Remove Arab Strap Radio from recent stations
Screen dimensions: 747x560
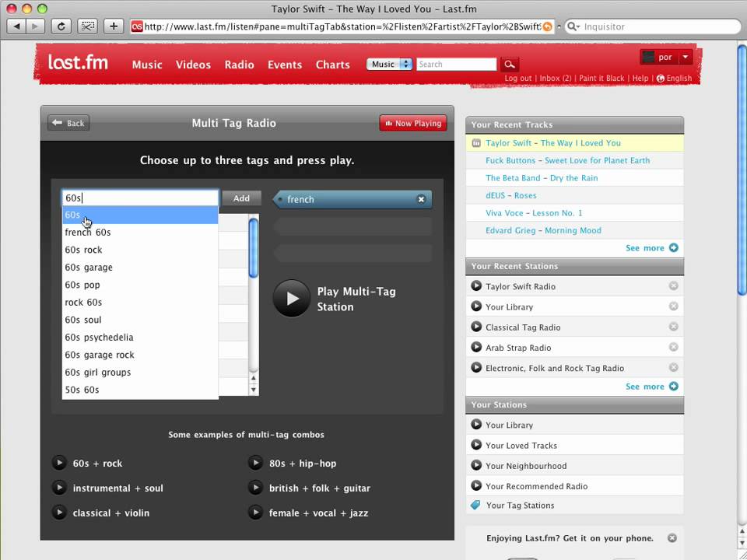coord(673,347)
